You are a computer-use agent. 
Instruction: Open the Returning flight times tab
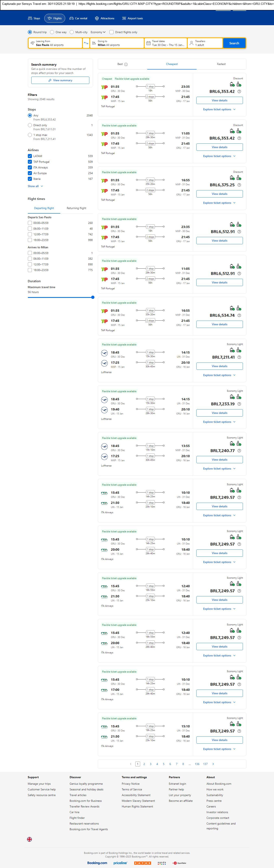pos(77,208)
